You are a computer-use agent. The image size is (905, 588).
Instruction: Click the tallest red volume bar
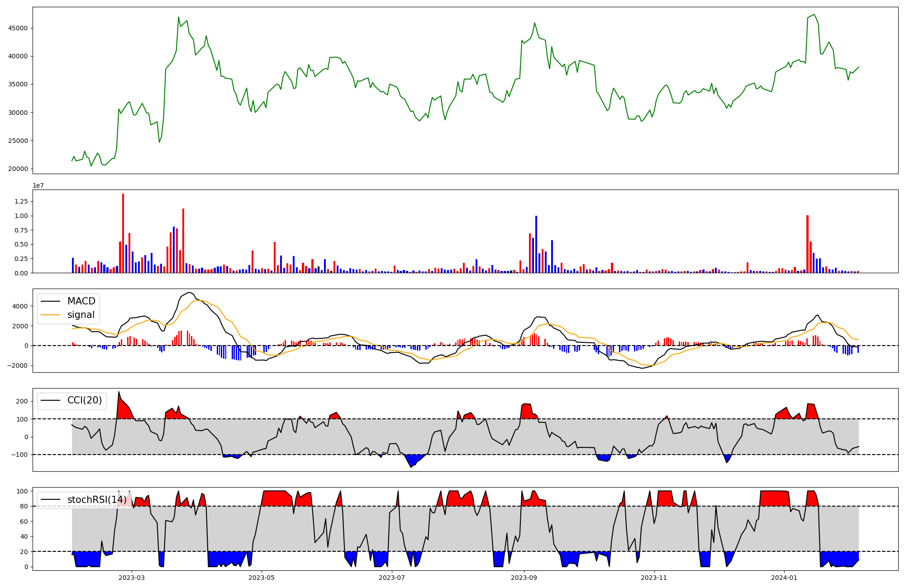tap(123, 233)
